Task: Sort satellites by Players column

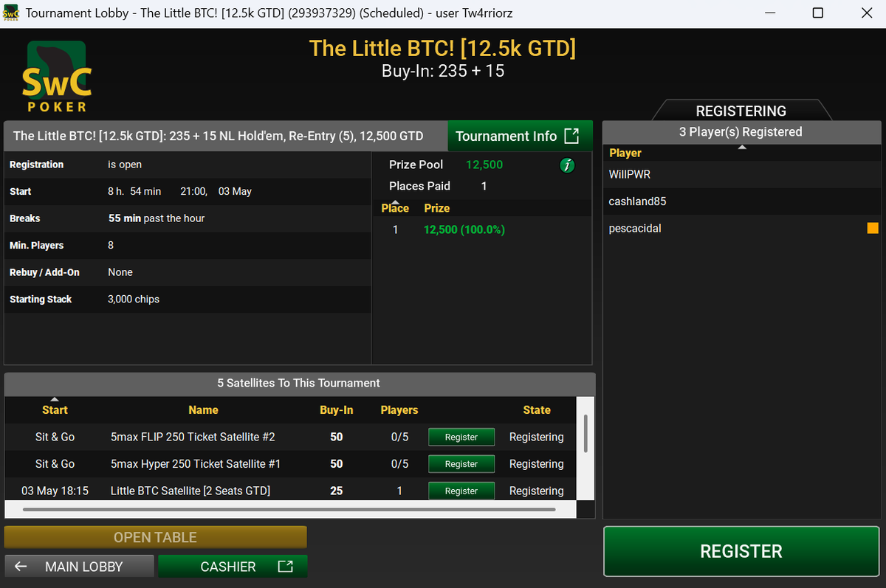Action: pos(399,410)
